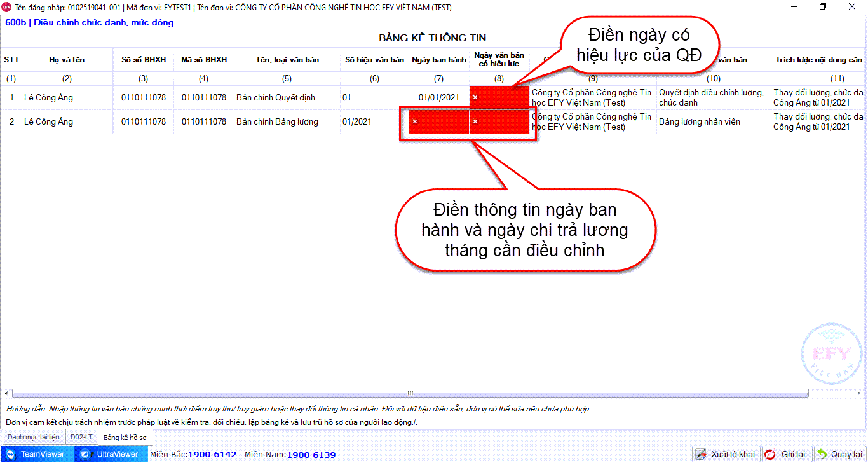Select red effective-date cell in row 1
868x463 pixels.
click(499, 97)
